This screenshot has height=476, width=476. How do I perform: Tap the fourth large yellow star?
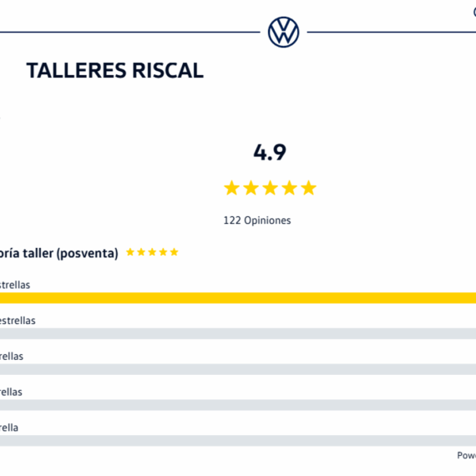(289, 188)
